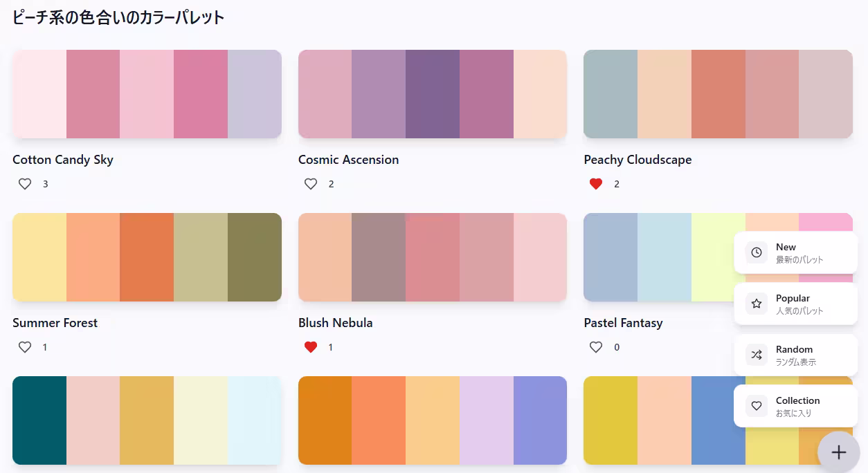
Task: Open Collection favorites from the menu
Action: click(x=796, y=406)
